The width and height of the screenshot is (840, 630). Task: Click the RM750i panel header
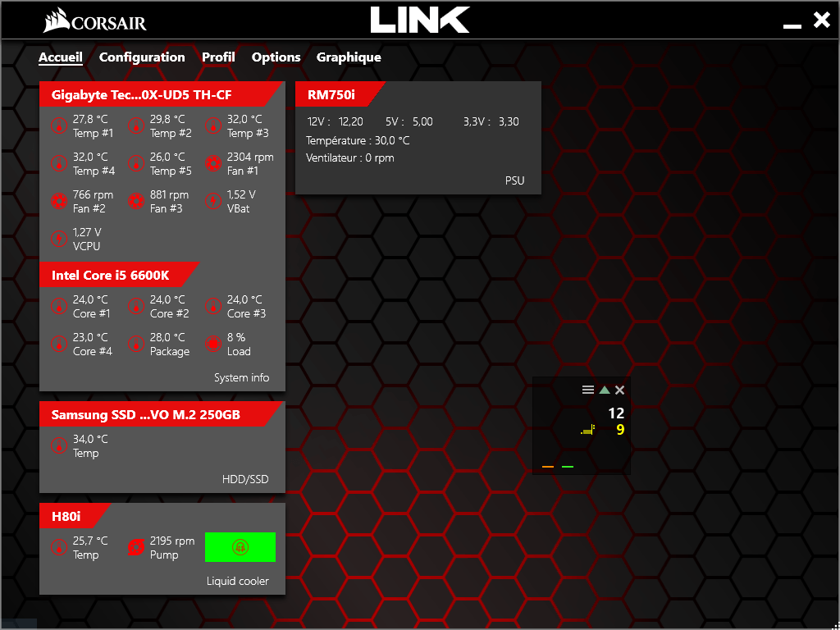click(x=340, y=95)
